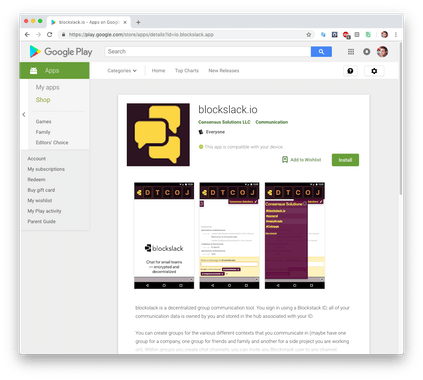Open the Top Charts tab
Image resolution: width=423 pixels, height=380 pixels.
[187, 71]
